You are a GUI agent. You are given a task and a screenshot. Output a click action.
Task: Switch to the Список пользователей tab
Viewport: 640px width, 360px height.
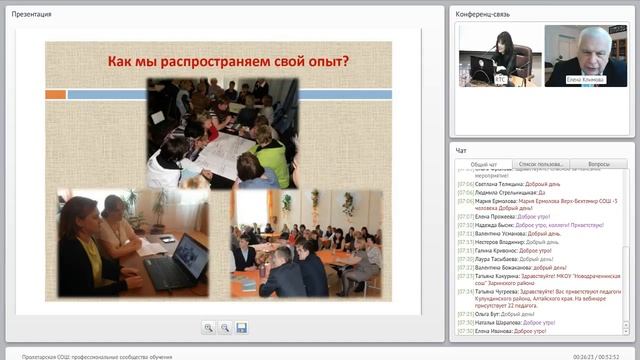tap(541, 164)
